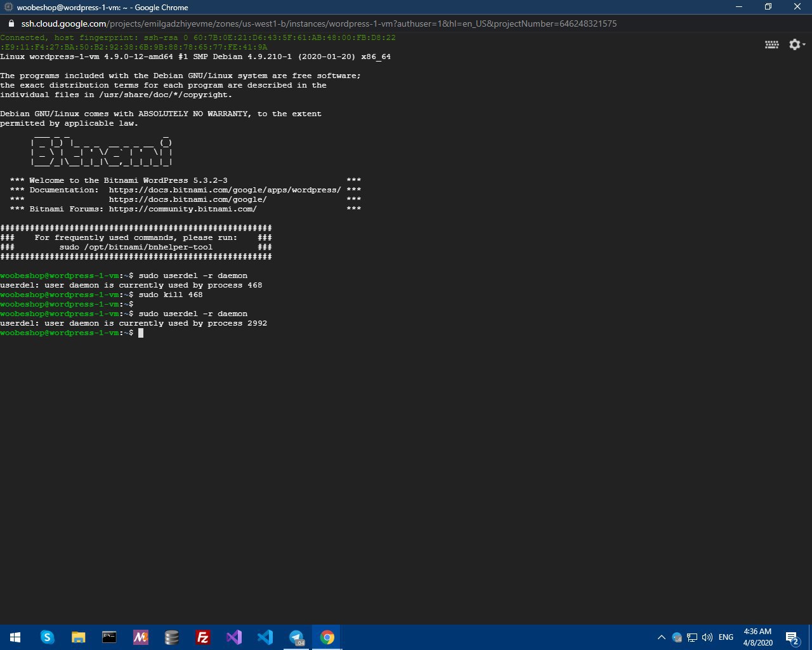Close the Chrome SSH window
The height and width of the screenshot is (650, 812).
coord(797,7)
